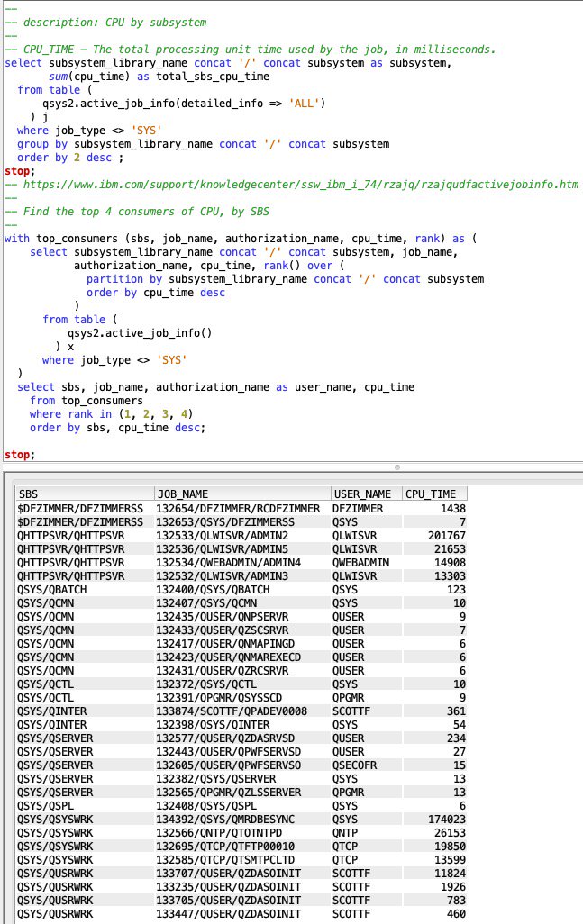Screen dimensions: 583x924
Task: Select job 132382/QSYS/QSERVER
Action: point(215,778)
